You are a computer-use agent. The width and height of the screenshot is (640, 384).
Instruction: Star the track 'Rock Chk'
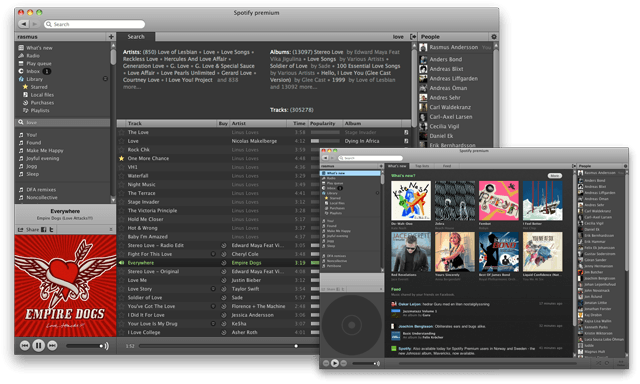click(x=121, y=150)
